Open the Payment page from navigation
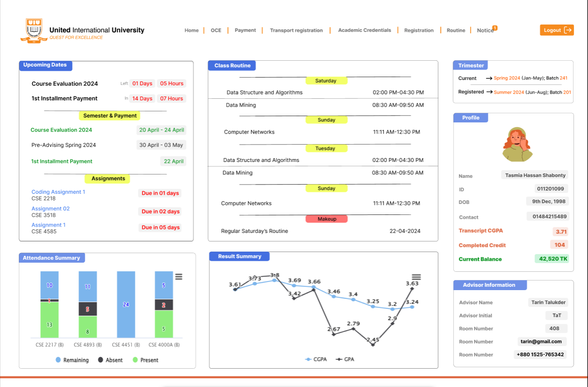Viewport: 588px width, 387px height. (x=245, y=30)
